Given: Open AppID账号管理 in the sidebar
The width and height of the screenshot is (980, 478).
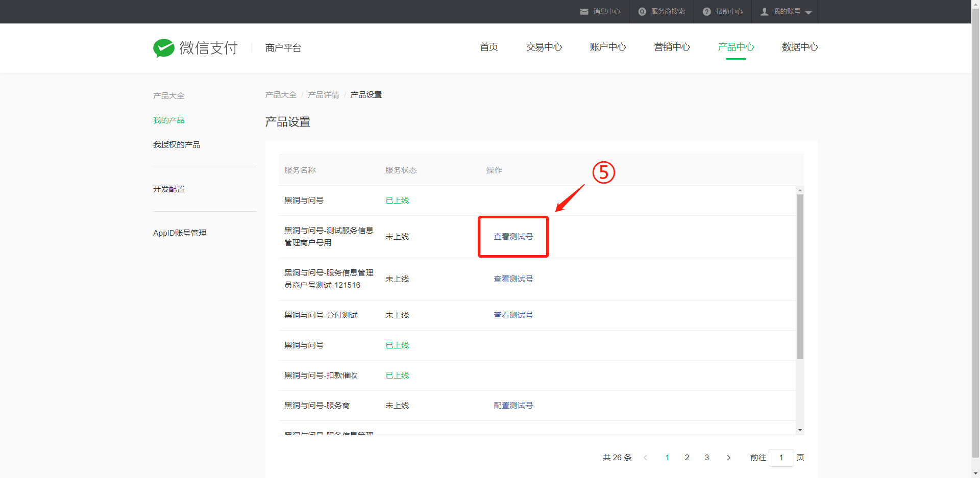Looking at the screenshot, I should [x=180, y=233].
